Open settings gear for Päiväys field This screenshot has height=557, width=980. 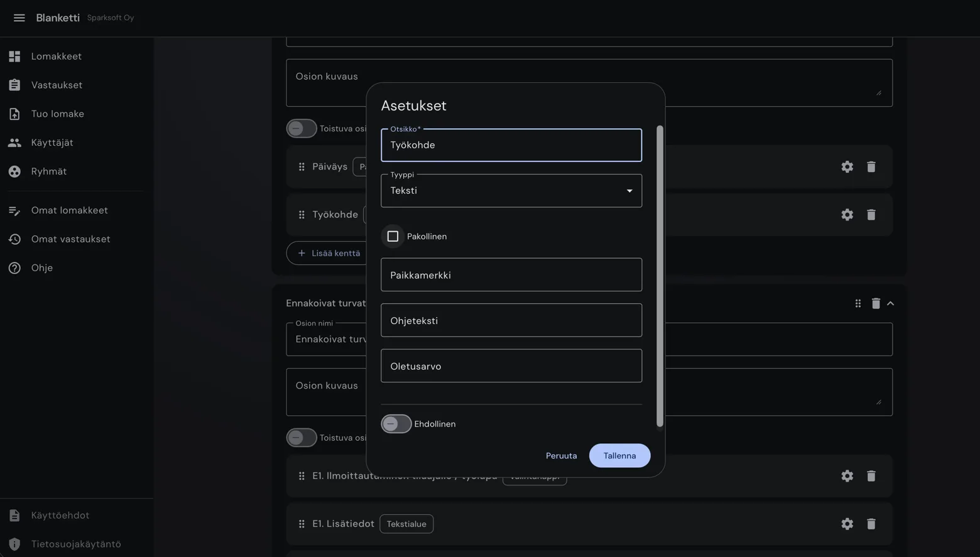847,167
